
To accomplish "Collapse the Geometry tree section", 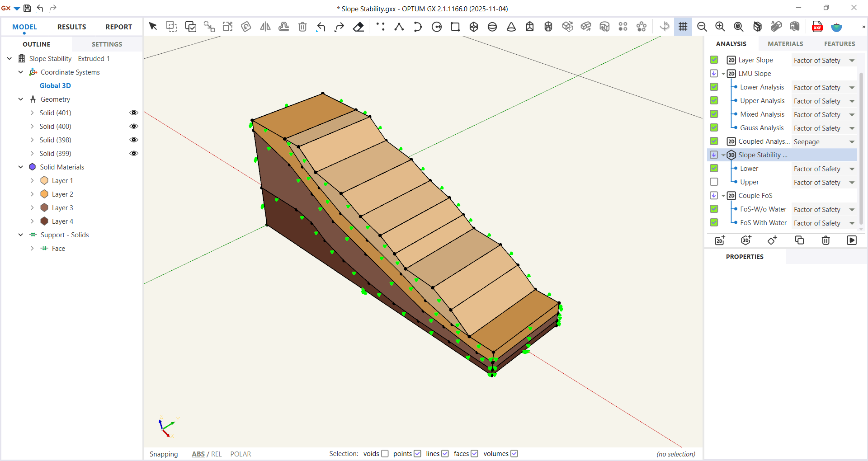I will coord(20,99).
